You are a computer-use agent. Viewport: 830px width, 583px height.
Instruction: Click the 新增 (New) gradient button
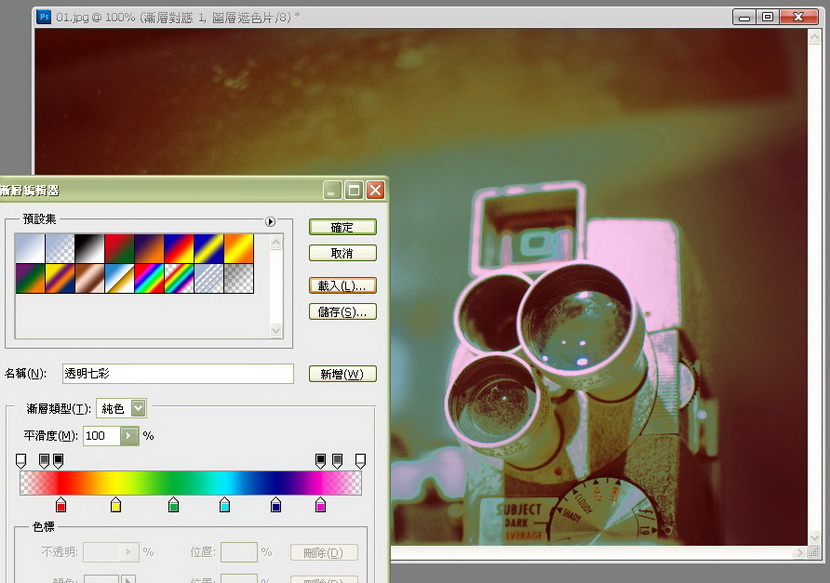click(342, 374)
